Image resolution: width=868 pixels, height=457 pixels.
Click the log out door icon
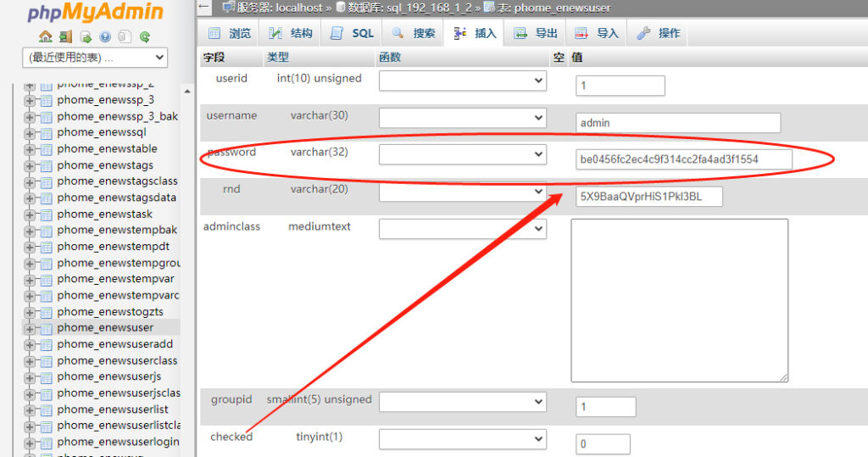point(65,36)
